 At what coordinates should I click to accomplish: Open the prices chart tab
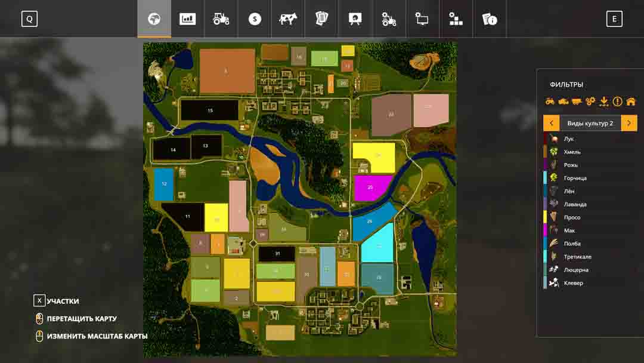(188, 19)
